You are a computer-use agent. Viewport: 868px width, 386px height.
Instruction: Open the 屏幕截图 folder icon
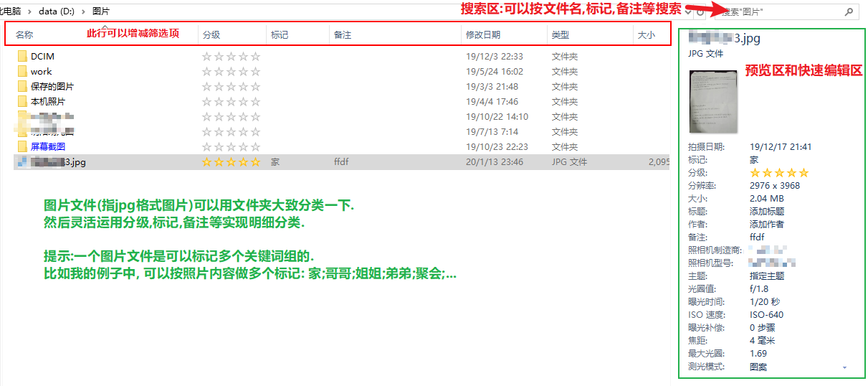[x=22, y=146]
